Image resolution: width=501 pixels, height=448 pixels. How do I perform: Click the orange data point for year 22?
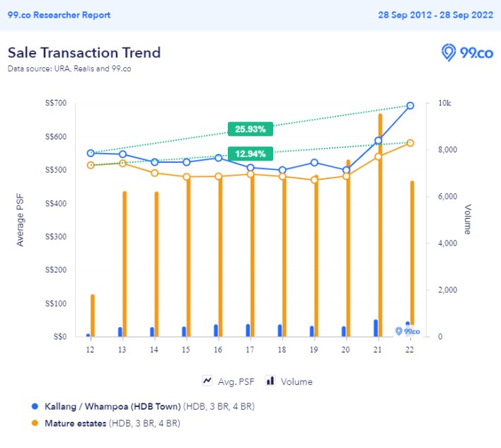click(410, 144)
